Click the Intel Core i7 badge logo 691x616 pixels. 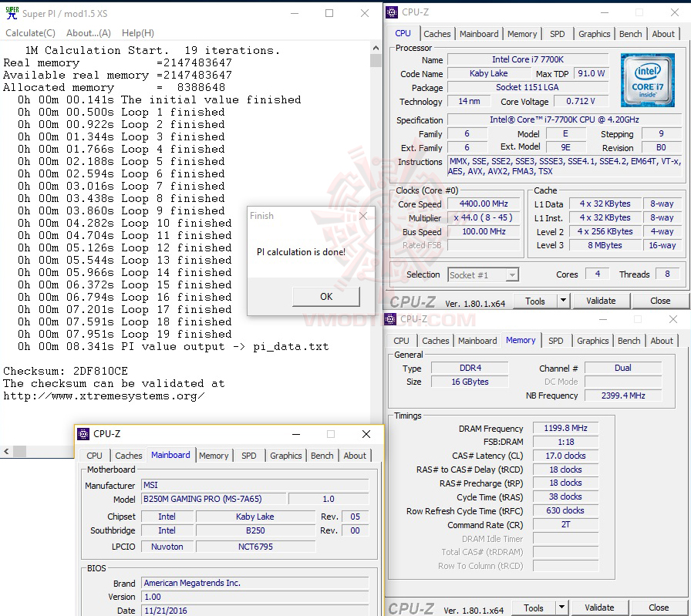pyautogui.click(x=648, y=80)
